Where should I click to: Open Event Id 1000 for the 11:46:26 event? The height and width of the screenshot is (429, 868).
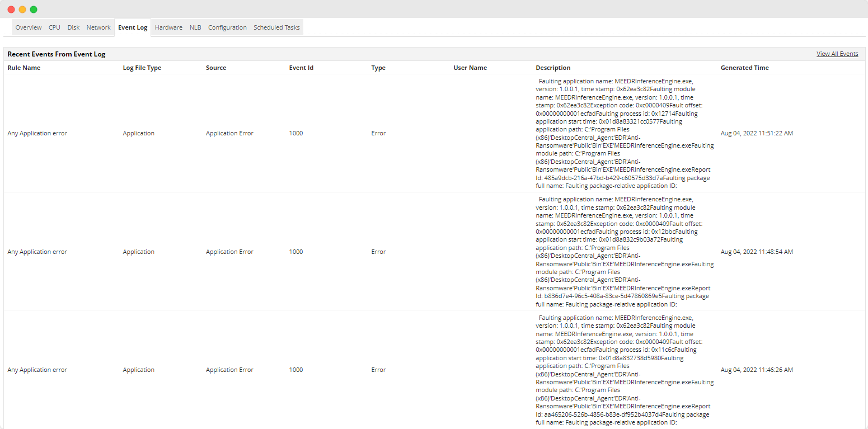[x=295, y=370]
